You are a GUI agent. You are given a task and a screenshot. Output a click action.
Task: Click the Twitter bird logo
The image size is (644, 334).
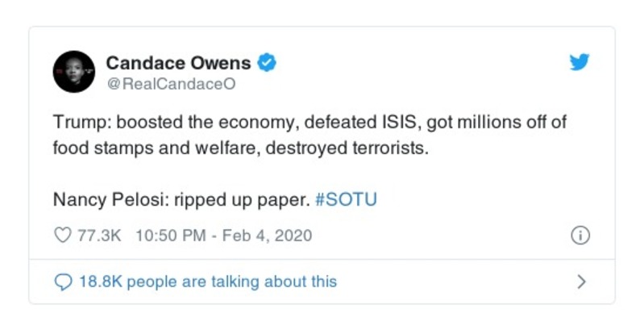(580, 62)
